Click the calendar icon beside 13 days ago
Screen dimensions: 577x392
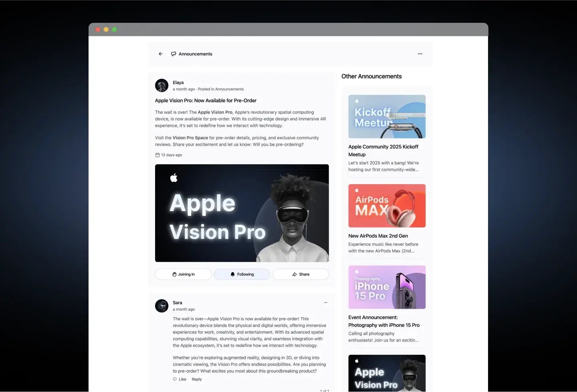[x=157, y=155]
